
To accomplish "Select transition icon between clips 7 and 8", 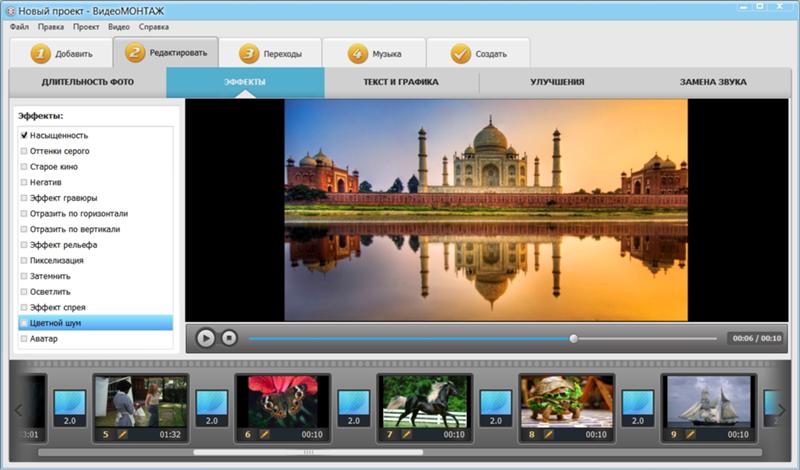I will [x=496, y=408].
